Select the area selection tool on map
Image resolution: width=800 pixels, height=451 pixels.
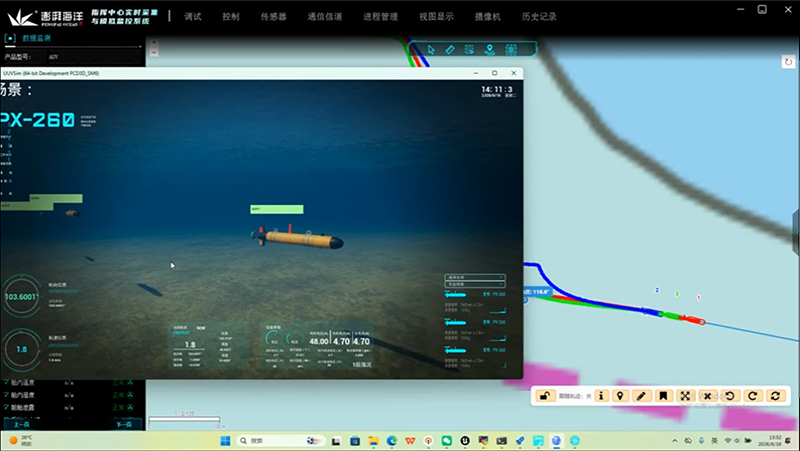pos(469,49)
